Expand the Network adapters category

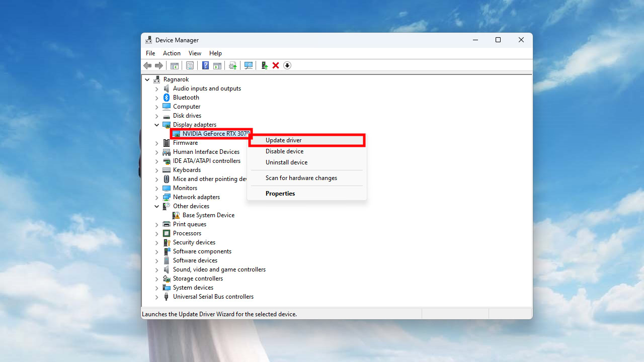coord(157,197)
